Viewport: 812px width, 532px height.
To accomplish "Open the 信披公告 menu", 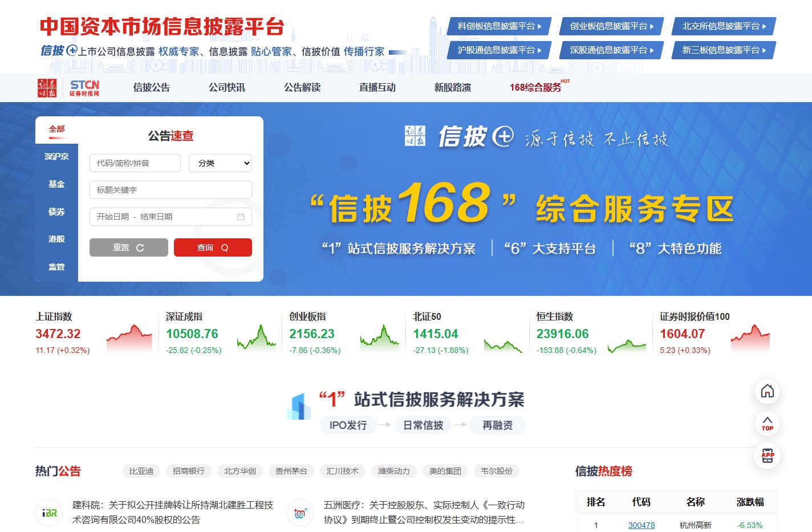I will click(152, 88).
